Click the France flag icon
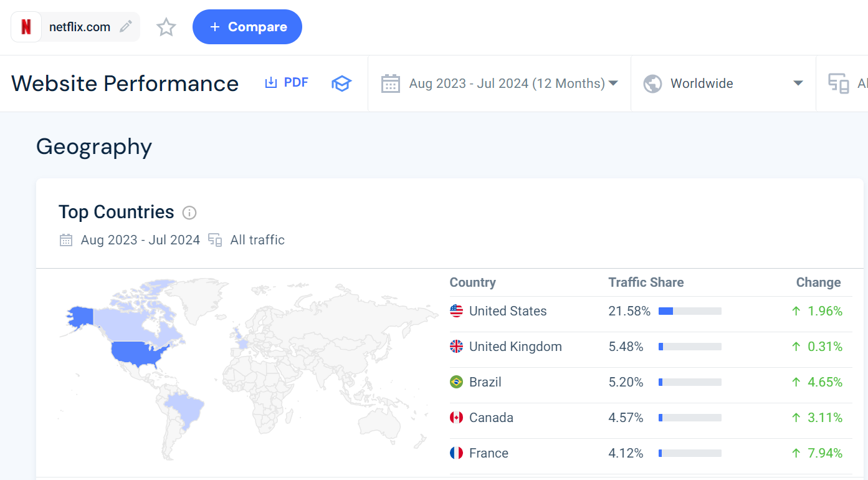The width and height of the screenshot is (868, 480). pos(457,453)
